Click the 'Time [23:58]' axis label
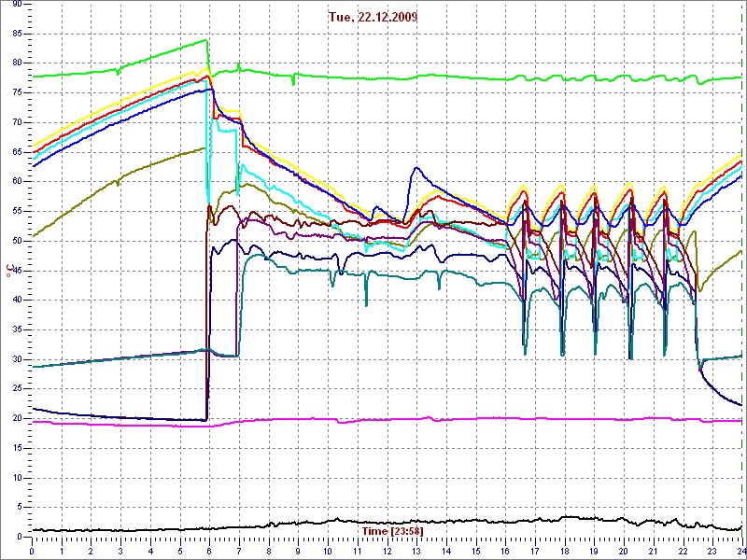747x560 pixels. [x=393, y=531]
